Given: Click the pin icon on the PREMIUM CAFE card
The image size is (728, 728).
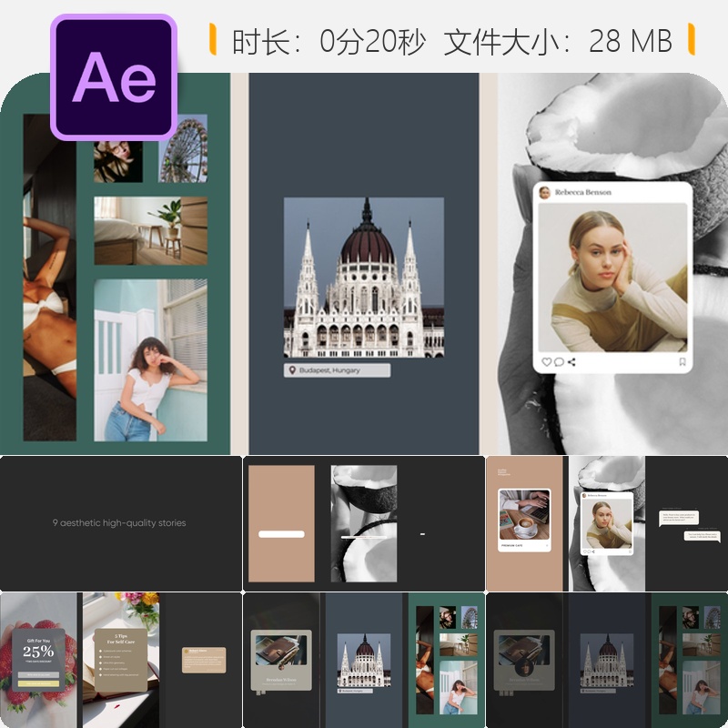Looking at the screenshot, I should point(547,545).
